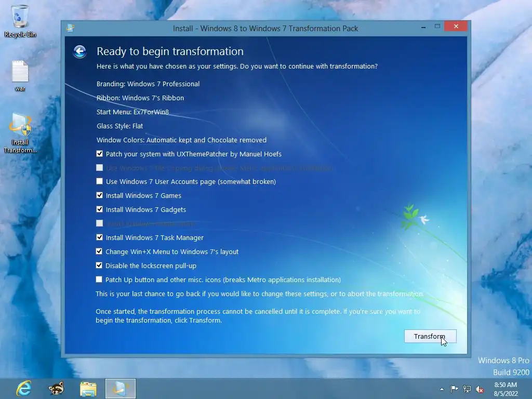The height and width of the screenshot is (399, 532).
Task: Open the raccoon app in the taskbar
Action: [x=56, y=389]
